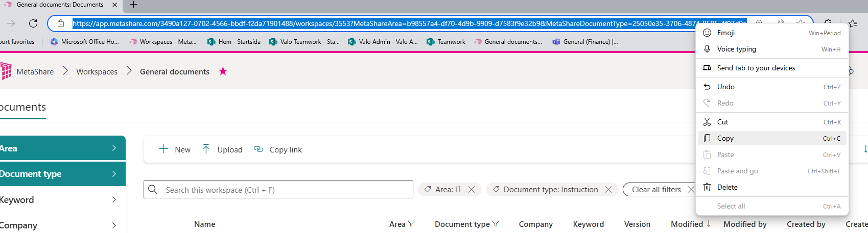Click the Modified sort arrow
Screen dimensions: 868x233
[x=709, y=224]
